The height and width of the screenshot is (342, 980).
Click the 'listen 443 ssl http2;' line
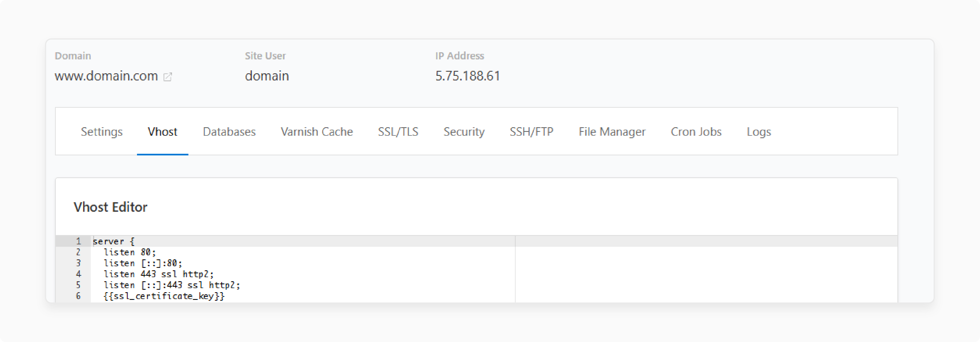click(159, 274)
